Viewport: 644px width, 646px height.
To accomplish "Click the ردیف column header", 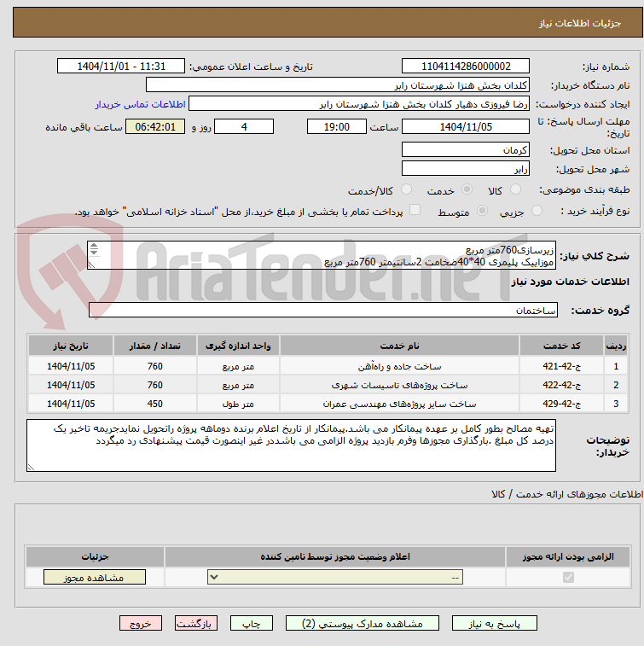I will (x=616, y=346).
